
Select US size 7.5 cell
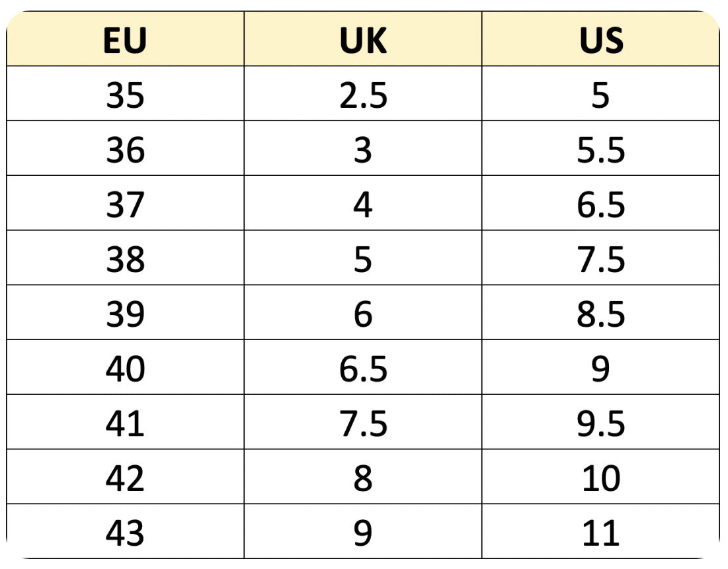pos(601,259)
